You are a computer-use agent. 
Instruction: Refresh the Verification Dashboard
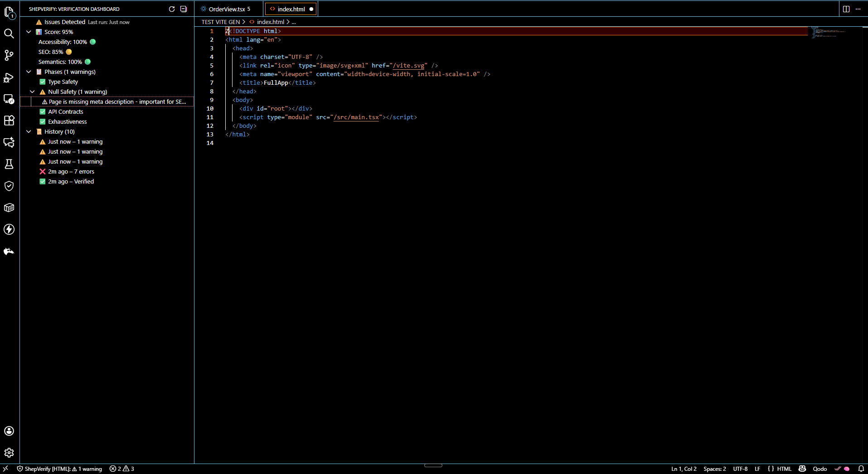[x=172, y=9]
